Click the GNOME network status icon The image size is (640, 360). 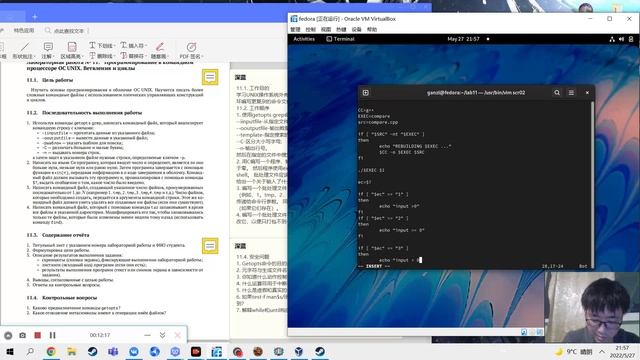612,39
